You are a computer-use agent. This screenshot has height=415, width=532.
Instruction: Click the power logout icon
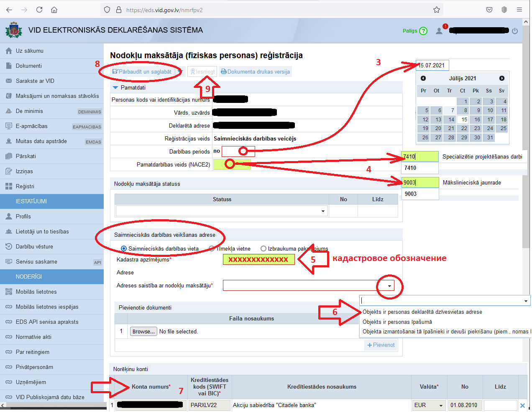pos(515,31)
